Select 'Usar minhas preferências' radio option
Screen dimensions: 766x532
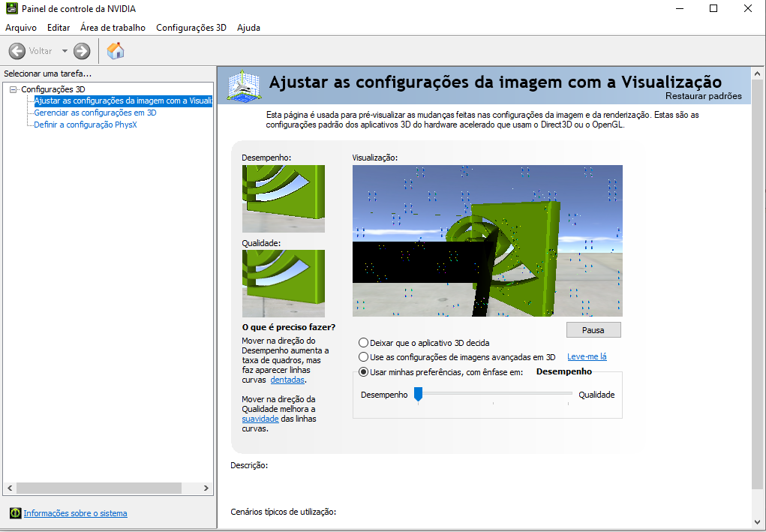pyautogui.click(x=363, y=371)
